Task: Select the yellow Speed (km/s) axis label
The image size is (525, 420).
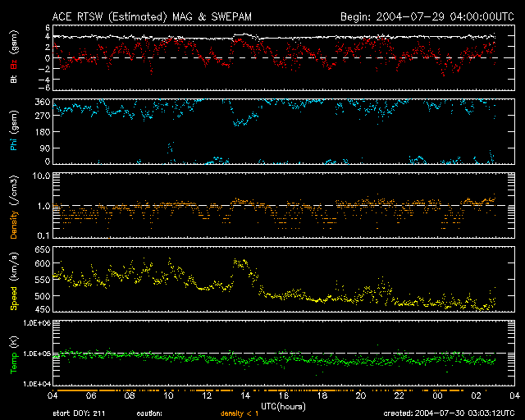Action: [13, 280]
